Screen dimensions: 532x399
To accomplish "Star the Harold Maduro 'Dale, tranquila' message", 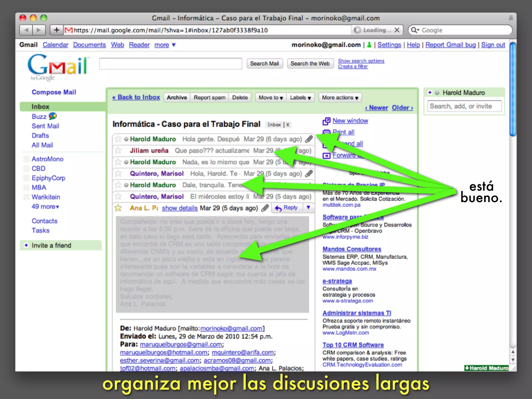I will (118, 185).
